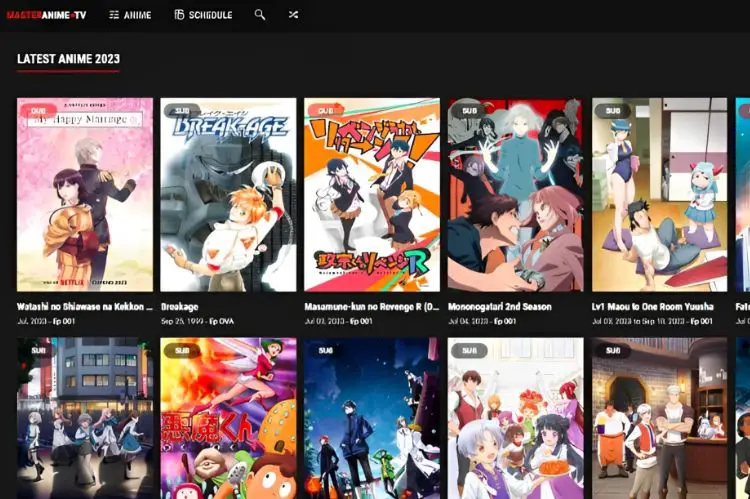Open the Mononogatari 2nd Season poster

tap(516, 195)
